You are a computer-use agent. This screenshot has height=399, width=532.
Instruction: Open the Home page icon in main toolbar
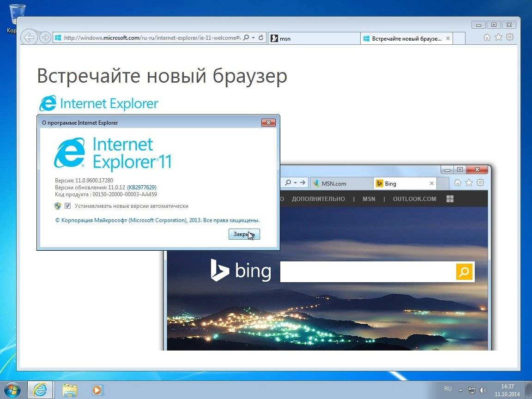487,37
